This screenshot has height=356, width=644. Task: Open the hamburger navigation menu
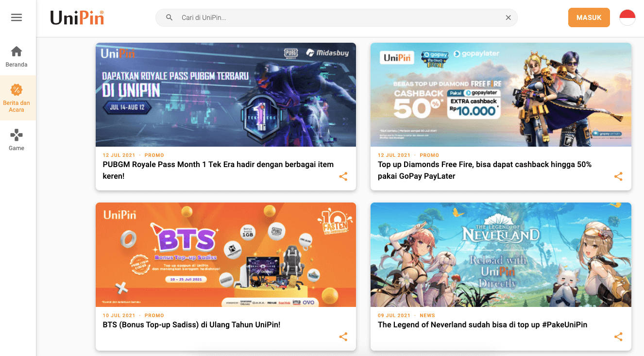click(16, 17)
